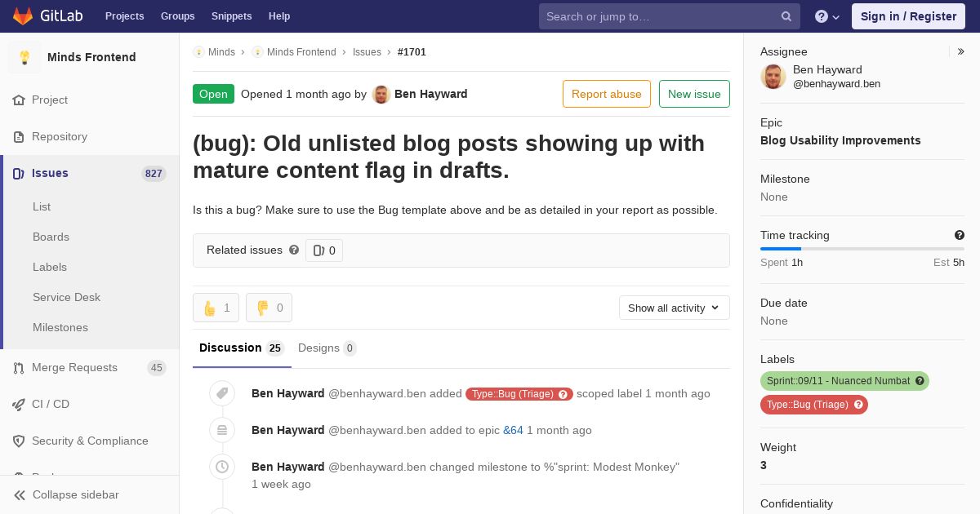Viewport: 980px width, 514px height.
Task: Click the green Open status badge
Action: click(213, 94)
